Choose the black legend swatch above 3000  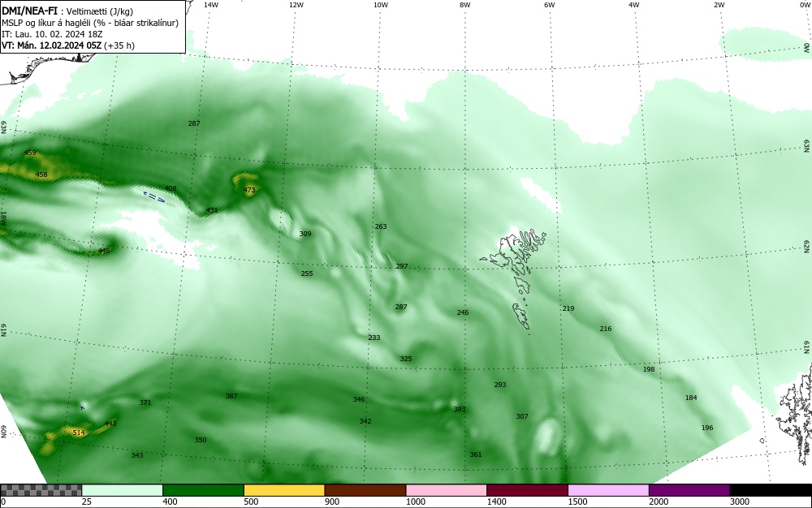[771, 490]
